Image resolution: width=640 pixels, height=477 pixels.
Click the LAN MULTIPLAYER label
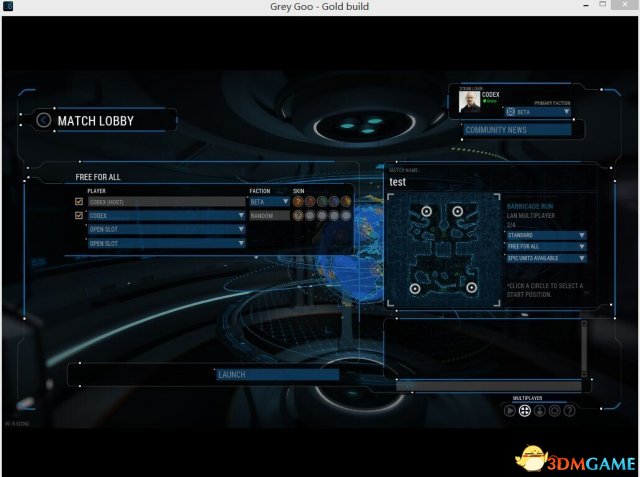tap(531, 215)
